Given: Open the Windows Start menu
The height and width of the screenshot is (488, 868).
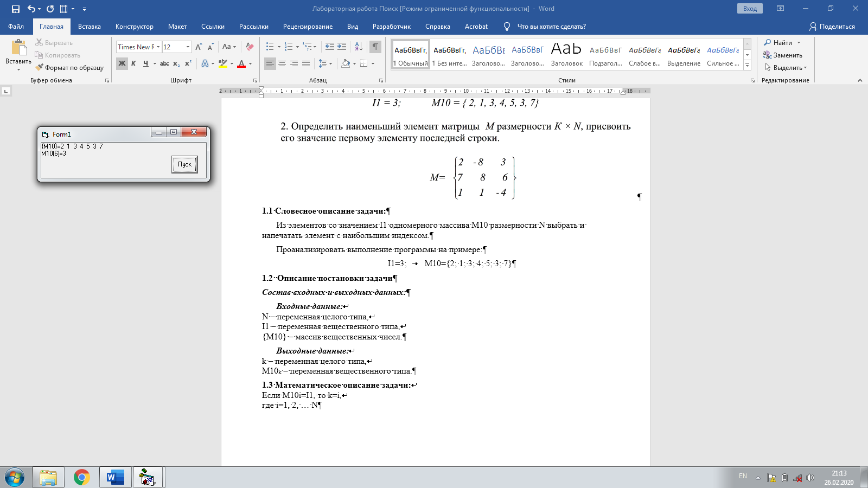Looking at the screenshot, I should (15, 478).
